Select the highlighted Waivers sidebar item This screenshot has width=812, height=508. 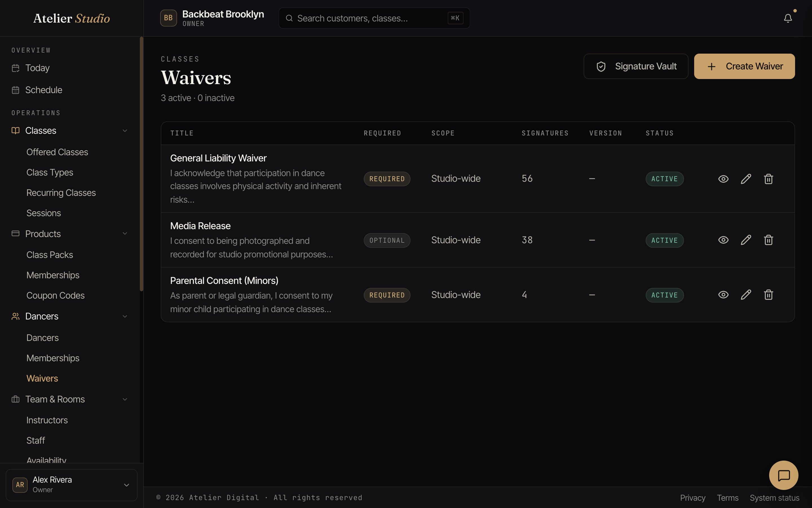pos(42,379)
